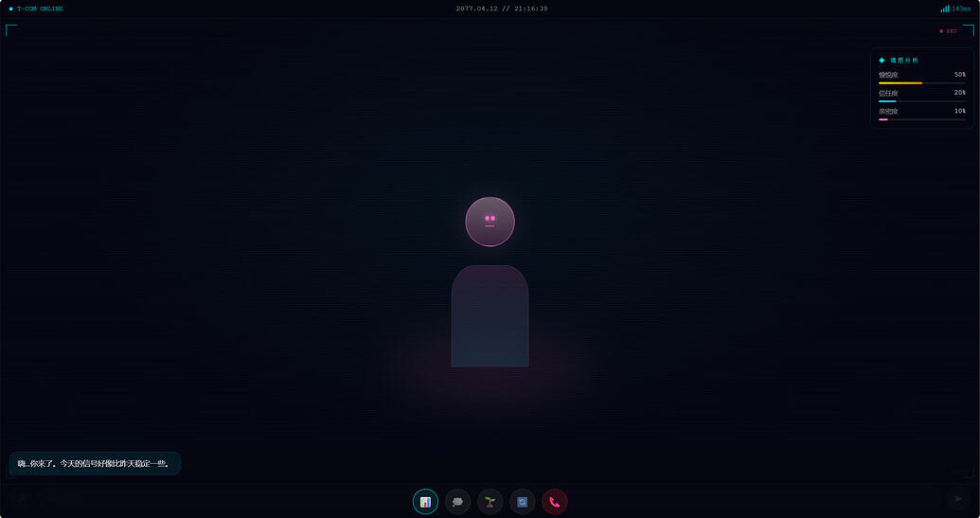The width and height of the screenshot is (980, 518).
Task: Click the diamond icon beside 情感分析
Action: 882,60
